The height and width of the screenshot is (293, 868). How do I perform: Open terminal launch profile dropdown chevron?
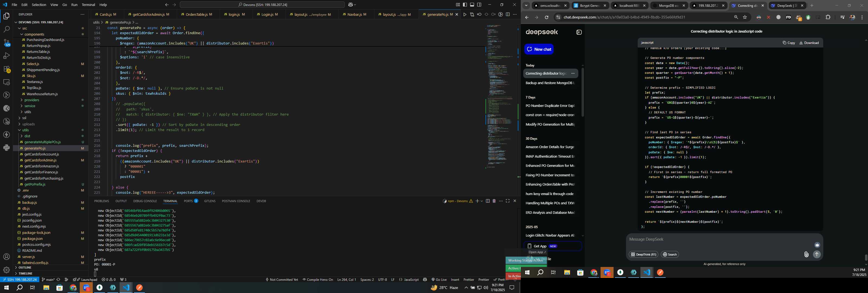(x=482, y=201)
